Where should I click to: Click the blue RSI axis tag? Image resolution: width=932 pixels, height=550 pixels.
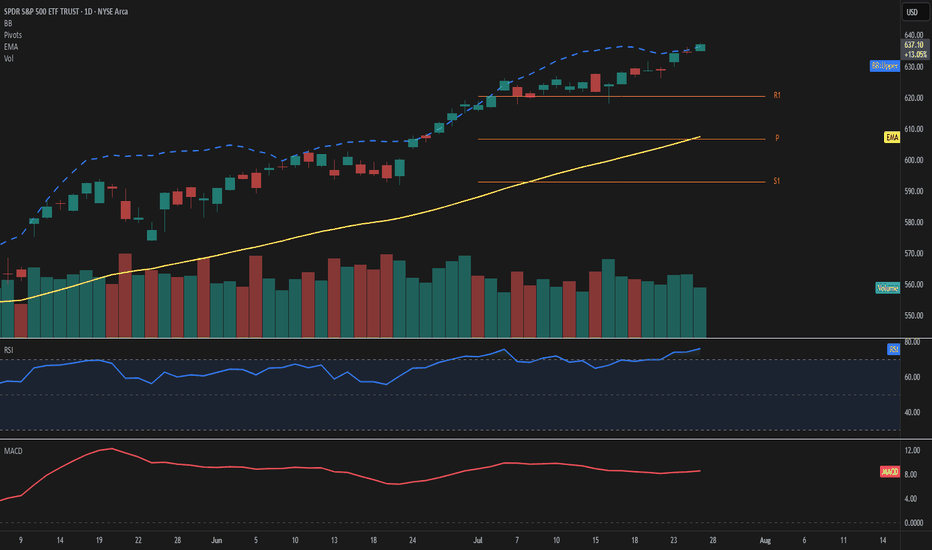pyautogui.click(x=893, y=349)
